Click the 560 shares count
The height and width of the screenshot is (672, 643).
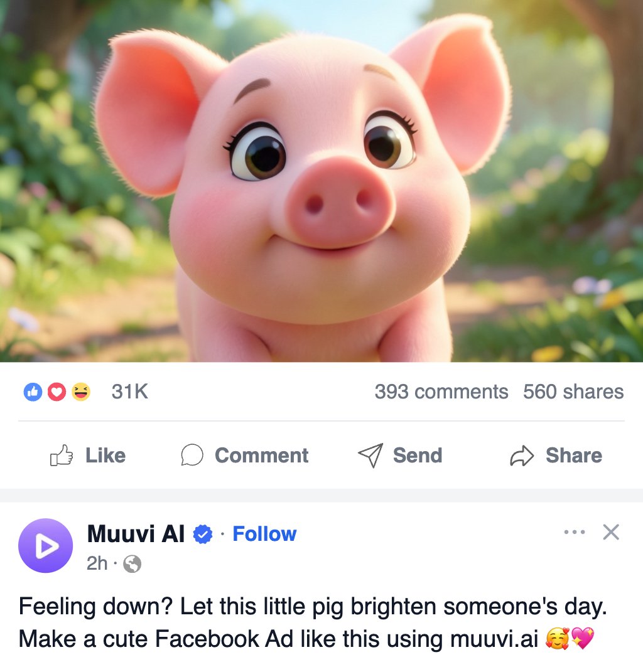573,392
